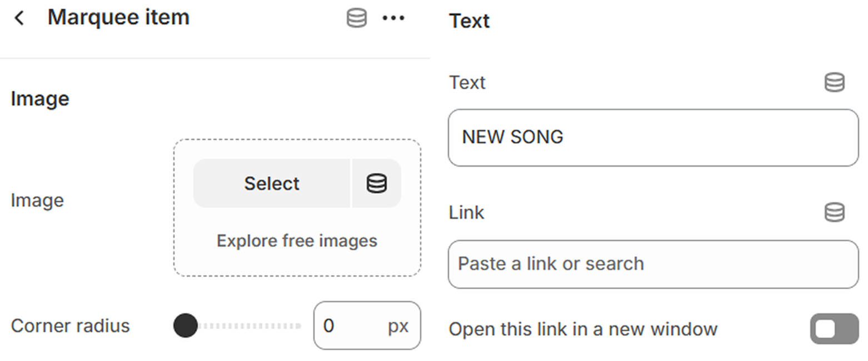Focus the Paste a link or search field
Image resolution: width=868 pixels, height=361 pixels.
coord(653,264)
